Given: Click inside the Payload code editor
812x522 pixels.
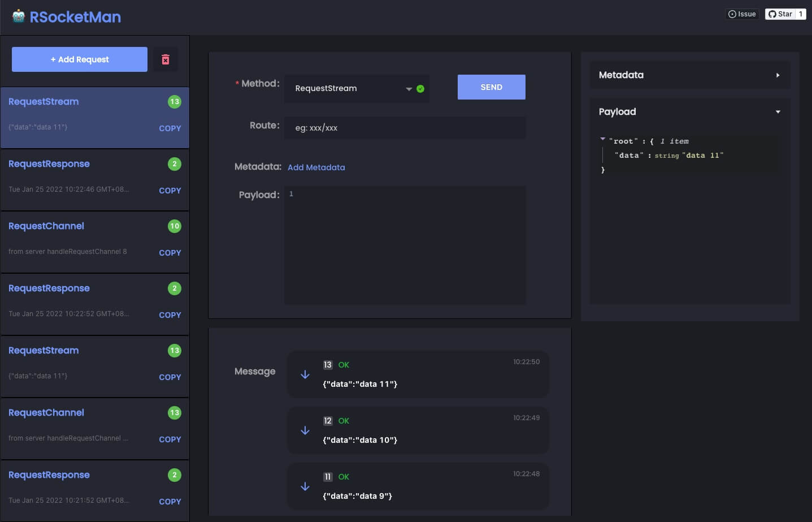Looking at the screenshot, I should [x=405, y=245].
